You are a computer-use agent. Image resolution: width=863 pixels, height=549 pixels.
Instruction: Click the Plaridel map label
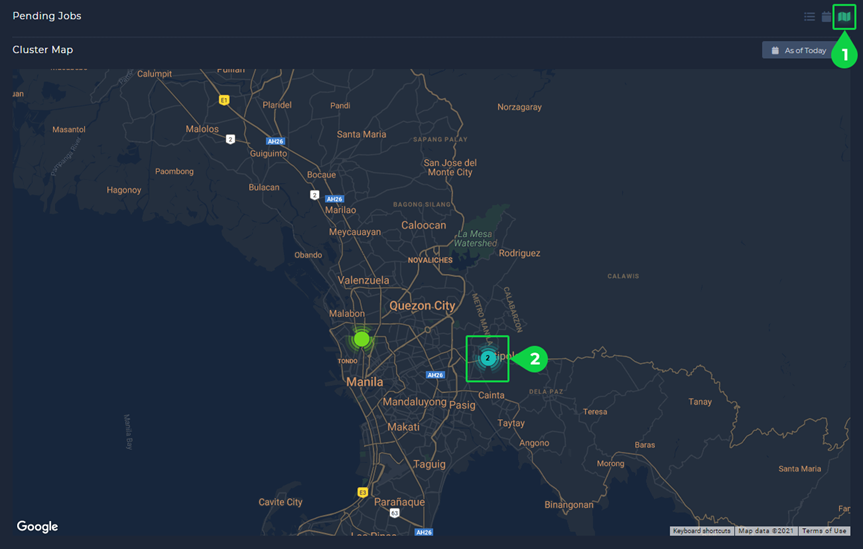coord(277,105)
